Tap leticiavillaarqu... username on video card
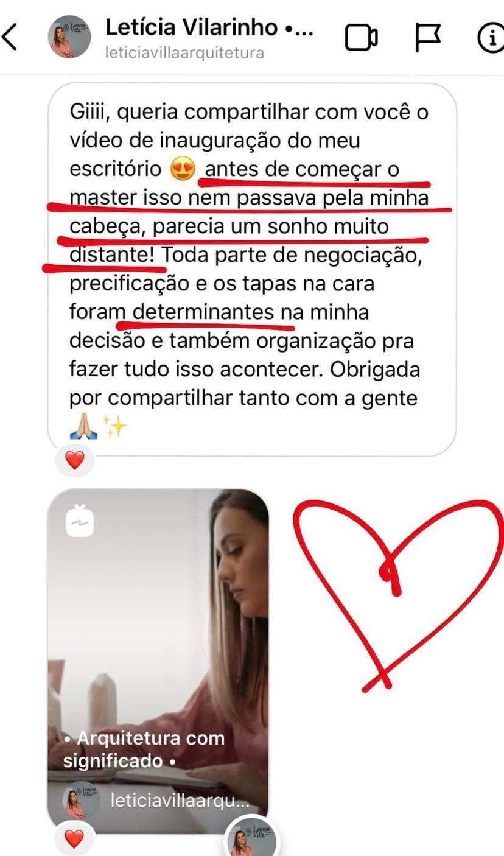Screen dimensions: 504x856 (x=180, y=801)
